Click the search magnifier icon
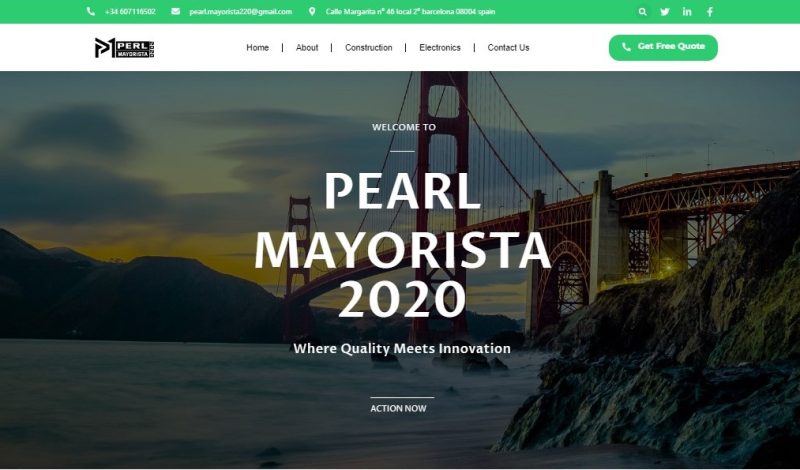The width and height of the screenshot is (800, 470). (x=642, y=12)
